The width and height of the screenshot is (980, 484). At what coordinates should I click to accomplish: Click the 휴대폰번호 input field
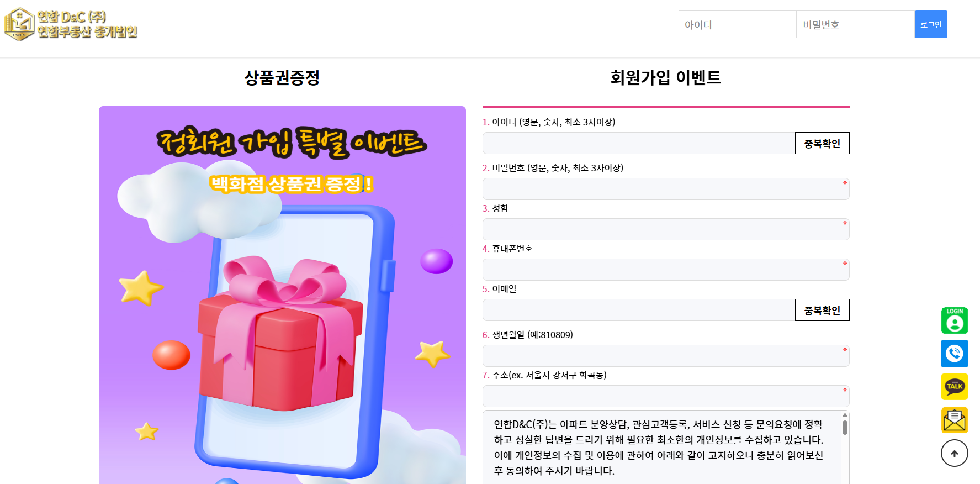(666, 270)
